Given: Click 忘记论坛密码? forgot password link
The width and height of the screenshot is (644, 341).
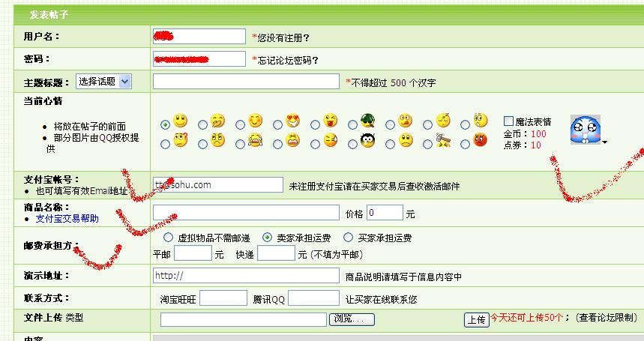Looking at the screenshot, I should point(288,61).
